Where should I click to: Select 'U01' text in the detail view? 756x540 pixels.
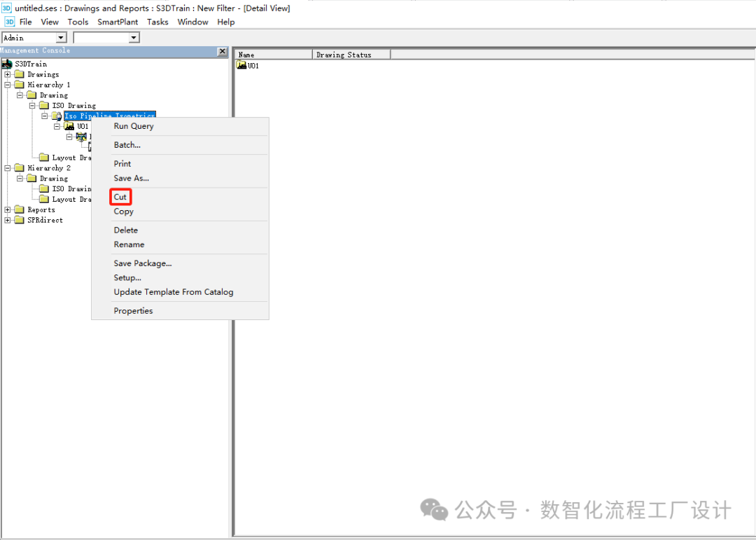[x=253, y=66]
